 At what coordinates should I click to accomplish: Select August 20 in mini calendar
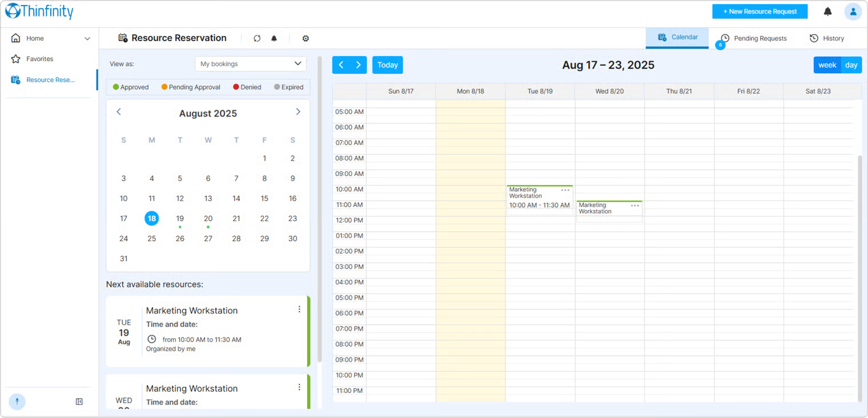(208, 219)
